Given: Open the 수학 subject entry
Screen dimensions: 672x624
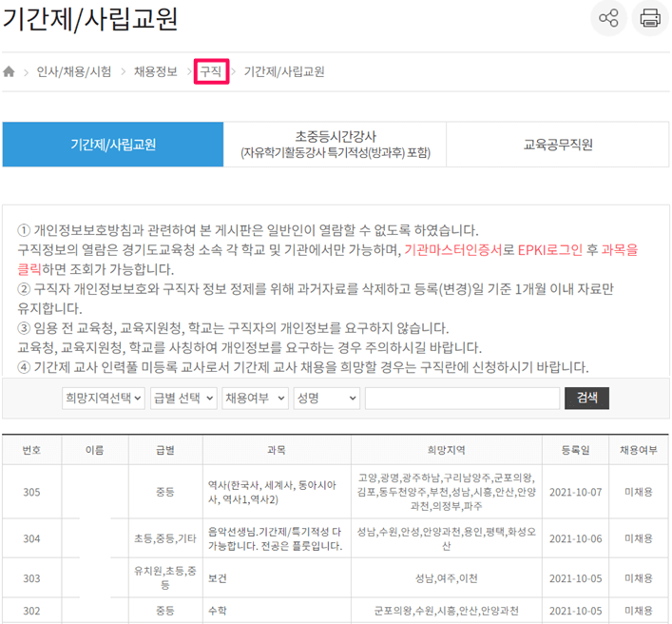Looking at the screenshot, I should pyautogui.click(x=218, y=611).
